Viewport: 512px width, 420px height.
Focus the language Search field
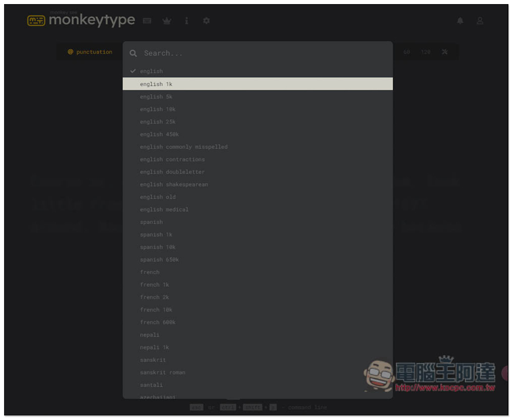[x=258, y=53]
